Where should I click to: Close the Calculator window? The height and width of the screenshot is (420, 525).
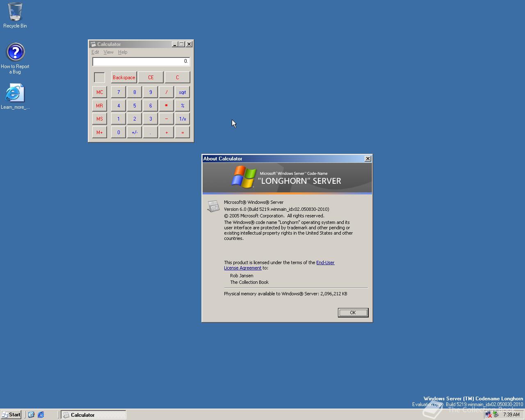(x=189, y=44)
